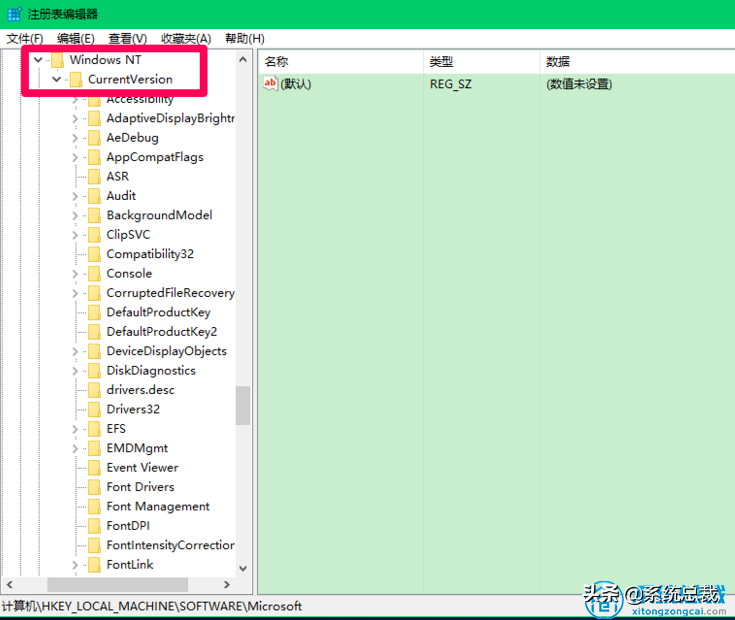The width and height of the screenshot is (735, 620).
Task: Click the ClipSVC folder icon
Action: pos(94,235)
